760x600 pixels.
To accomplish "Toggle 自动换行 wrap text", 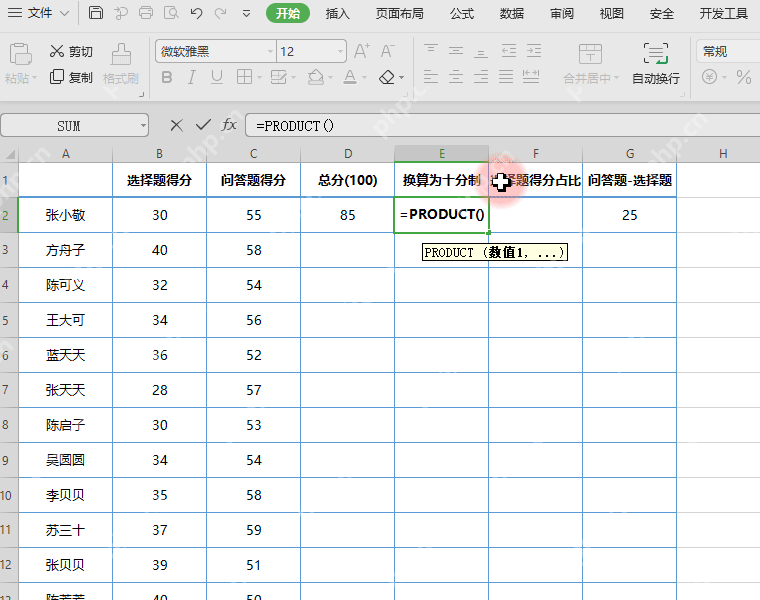I will point(656,64).
